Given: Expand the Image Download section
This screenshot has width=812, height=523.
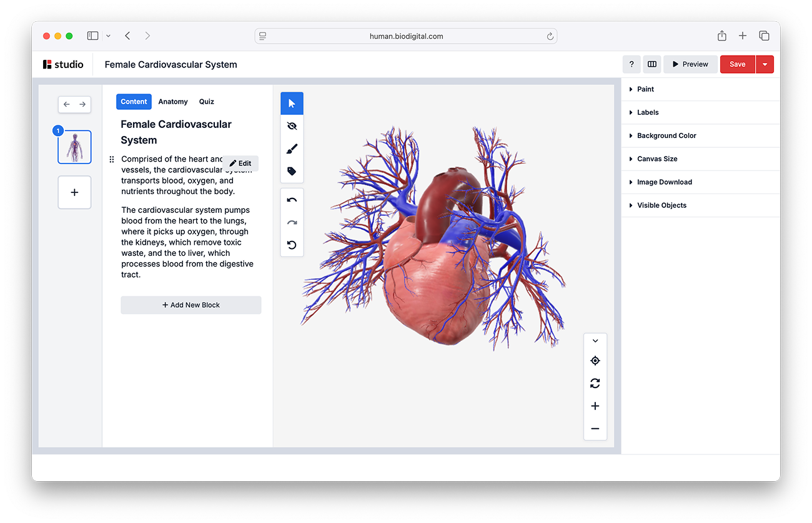Looking at the screenshot, I should pyautogui.click(x=701, y=182).
